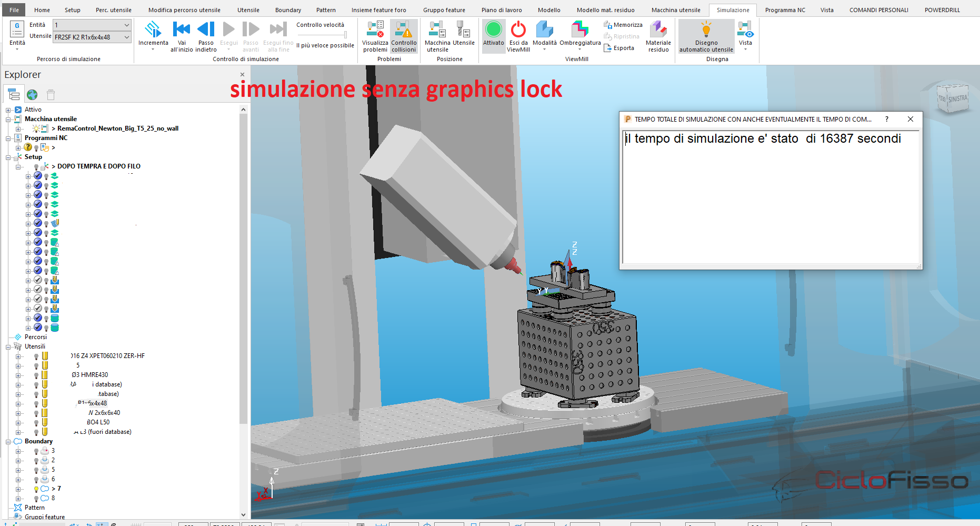Toggle lightbulb of boundary 7
Screen dimensions: 980x526
coord(36,489)
